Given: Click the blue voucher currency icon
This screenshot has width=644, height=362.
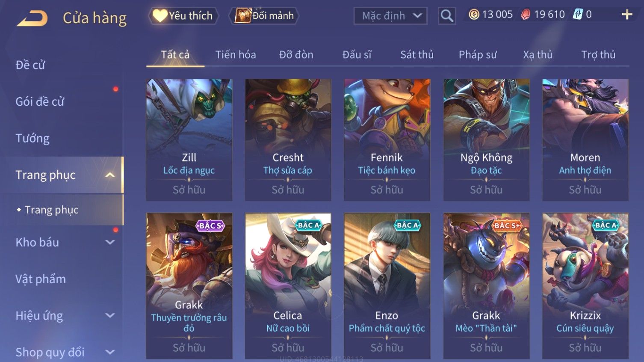Looking at the screenshot, I should (x=578, y=15).
